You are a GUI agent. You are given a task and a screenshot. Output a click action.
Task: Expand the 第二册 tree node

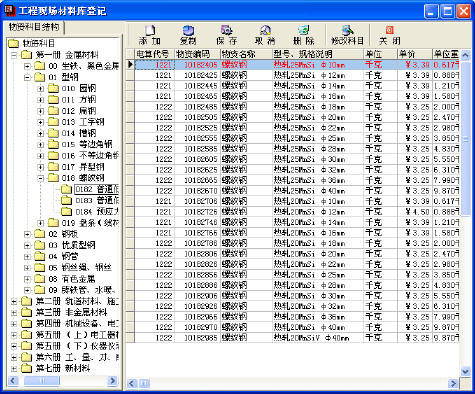(x=14, y=302)
